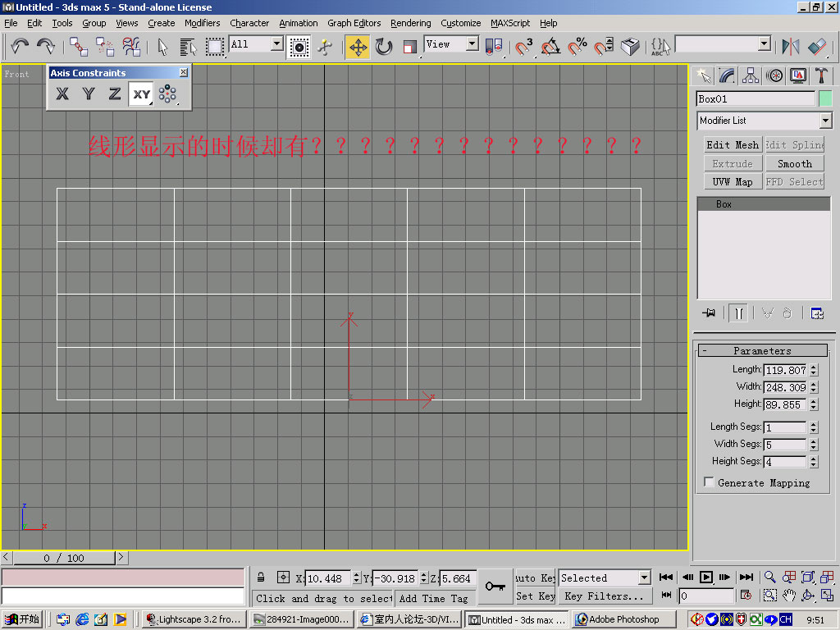Expand the Modifier List dropdown
840x630 pixels.
pyautogui.click(x=825, y=121)
